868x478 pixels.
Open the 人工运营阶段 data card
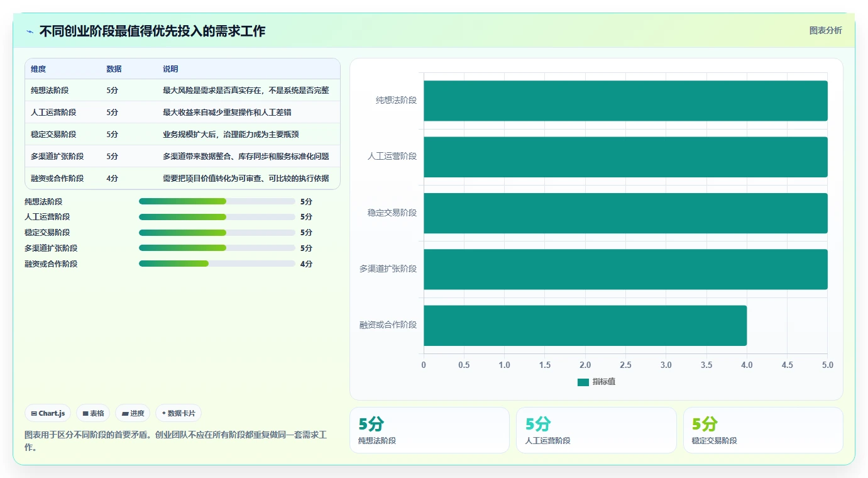click(x=596, y=430)
